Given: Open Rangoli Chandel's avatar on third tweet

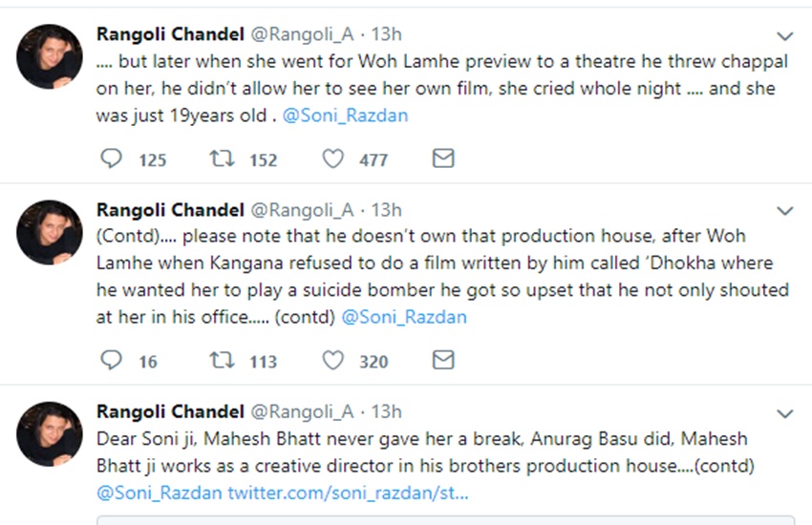Looking at the screenshot, I should click(x=50, y=434).
